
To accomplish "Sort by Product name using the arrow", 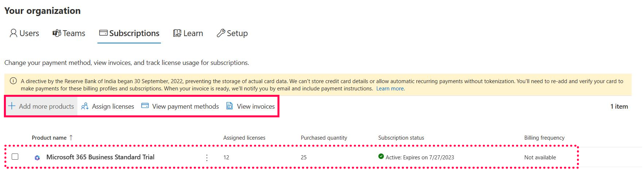I will click(71, 137).
